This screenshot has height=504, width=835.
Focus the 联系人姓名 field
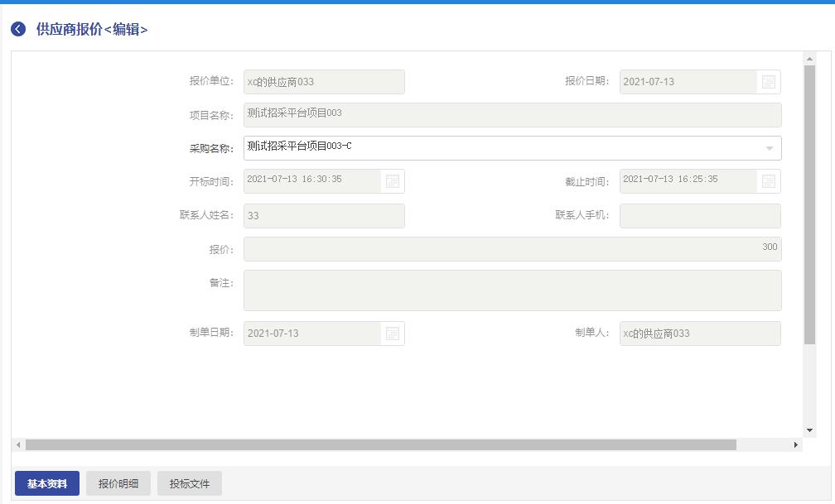point(324,216)
